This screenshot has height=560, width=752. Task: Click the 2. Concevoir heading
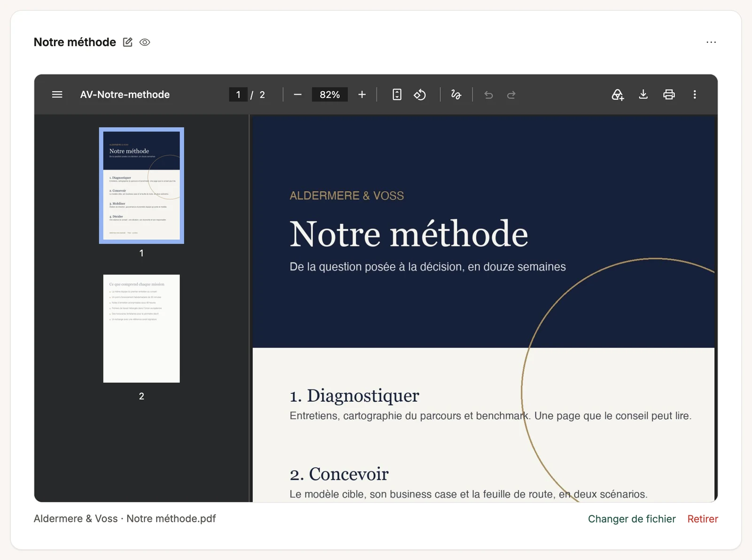coord(339,474)
